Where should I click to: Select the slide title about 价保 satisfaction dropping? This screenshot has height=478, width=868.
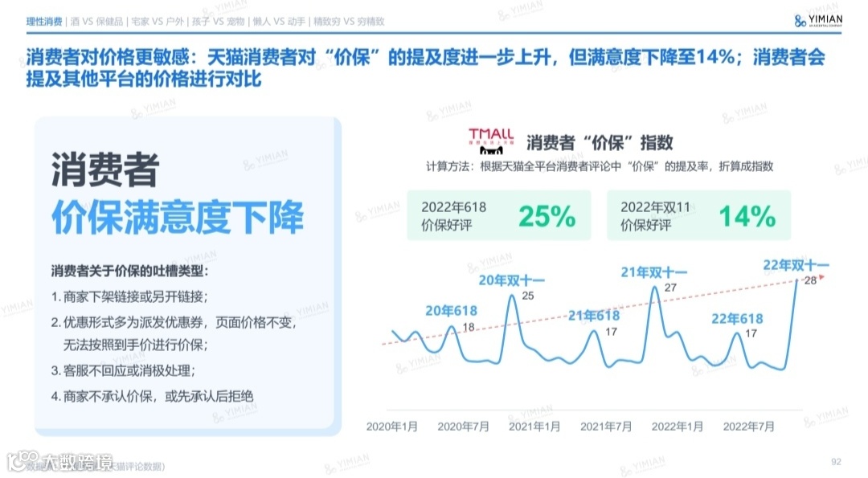[x=425, y=67]
